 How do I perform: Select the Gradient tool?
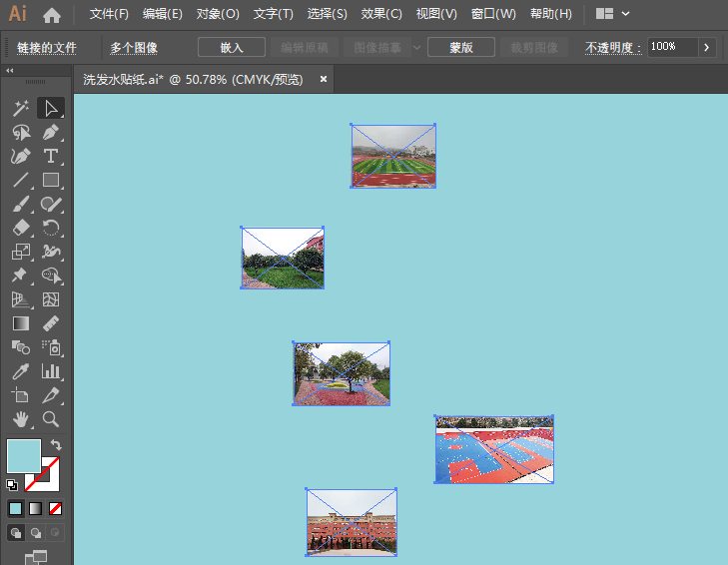point(20,323)
